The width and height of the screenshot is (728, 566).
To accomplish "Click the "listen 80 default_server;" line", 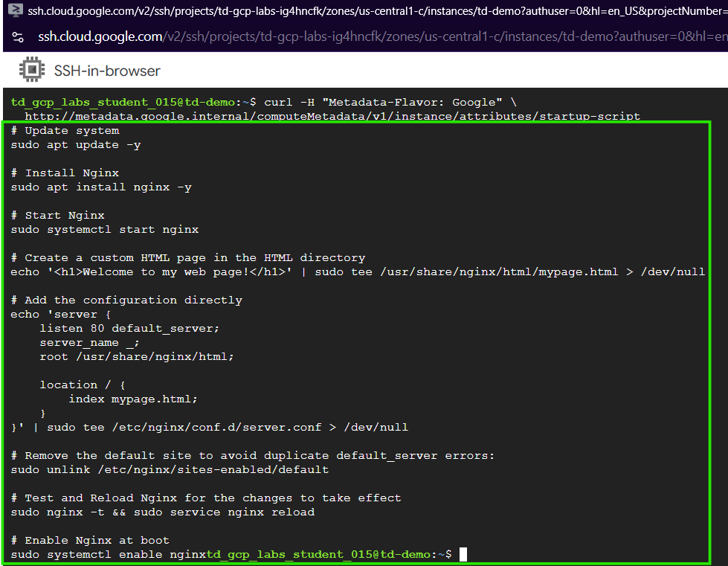I will [129, 328].
